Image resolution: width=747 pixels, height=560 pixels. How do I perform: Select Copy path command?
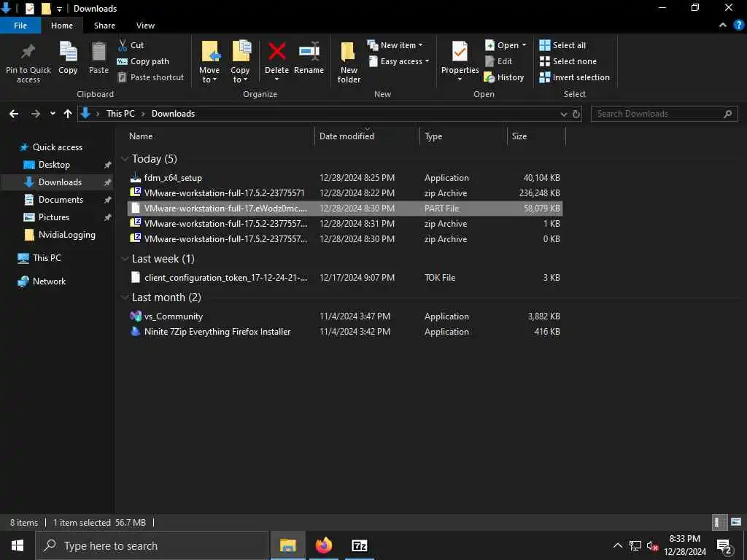click(x=143, y=61)
